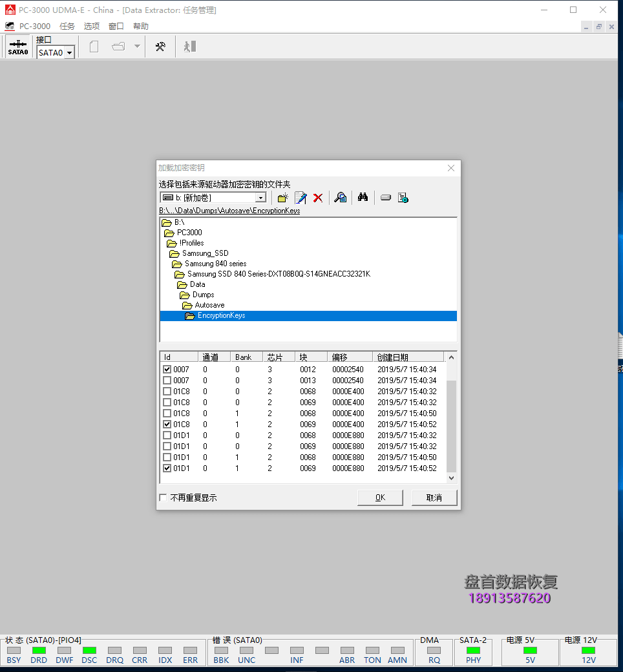Enable the 不再重复显示 checkbox
623x672 pixels.
(x=163, y=498)
